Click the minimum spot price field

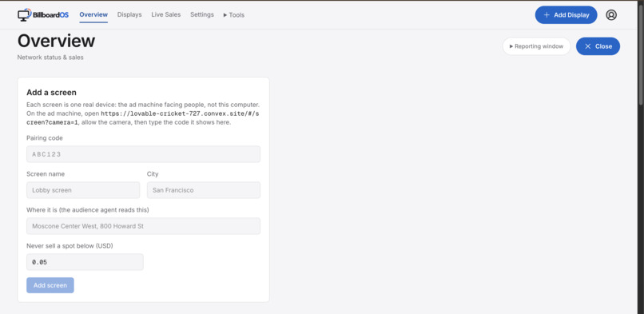pos(85,262)
